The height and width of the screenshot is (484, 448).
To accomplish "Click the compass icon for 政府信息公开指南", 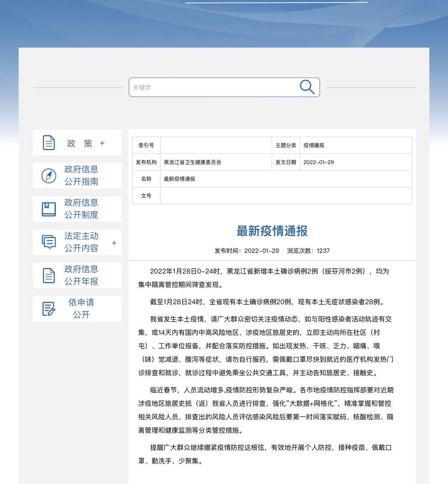I will [x=49, y=176].
